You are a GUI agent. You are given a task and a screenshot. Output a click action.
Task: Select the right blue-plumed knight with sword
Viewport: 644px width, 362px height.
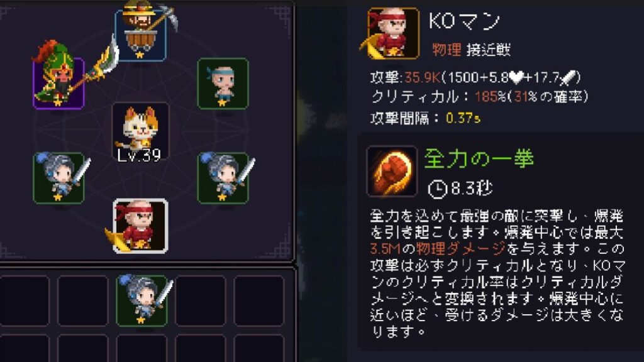pos(223,178)
